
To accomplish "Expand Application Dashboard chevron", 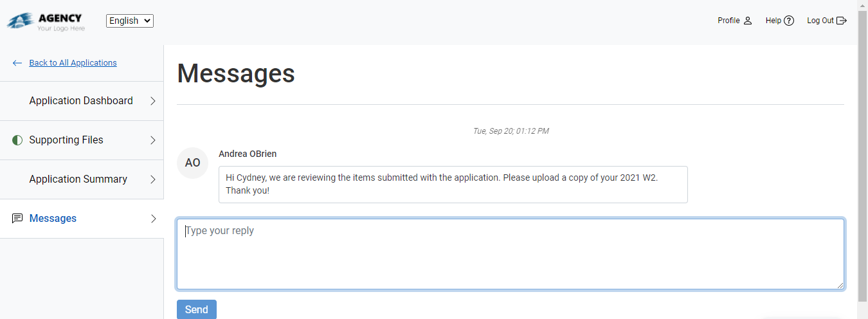I will [153, 101].
